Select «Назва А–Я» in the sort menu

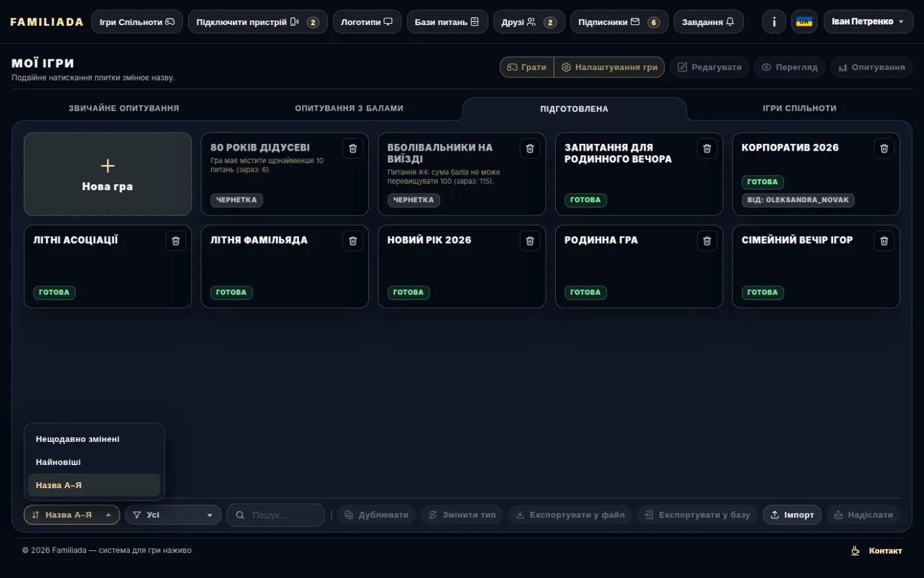coord(94,486)
